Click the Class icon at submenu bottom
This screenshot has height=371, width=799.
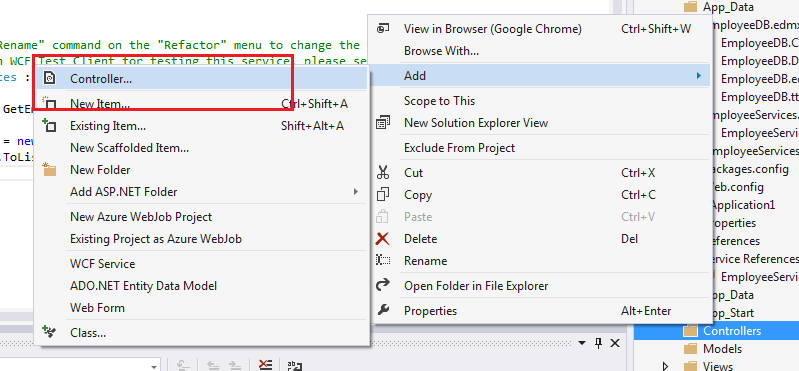49,332
